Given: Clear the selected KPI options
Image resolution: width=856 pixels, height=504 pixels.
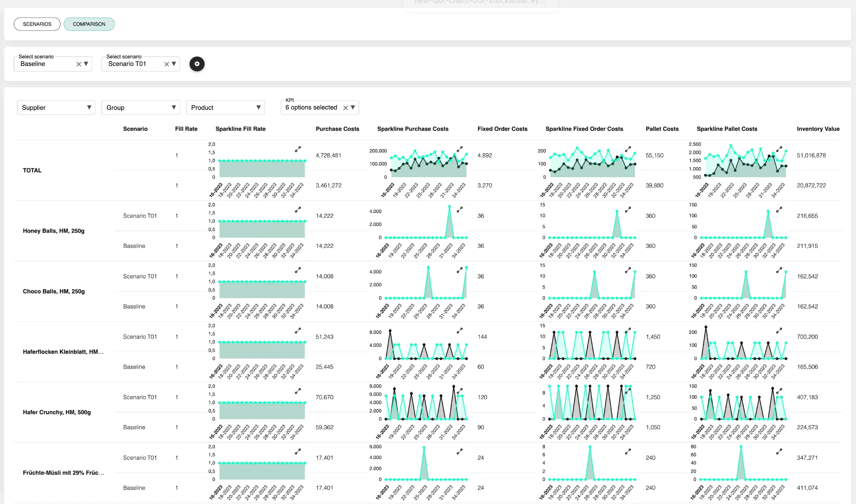Looking at the screenshot, I should [346, 107].
